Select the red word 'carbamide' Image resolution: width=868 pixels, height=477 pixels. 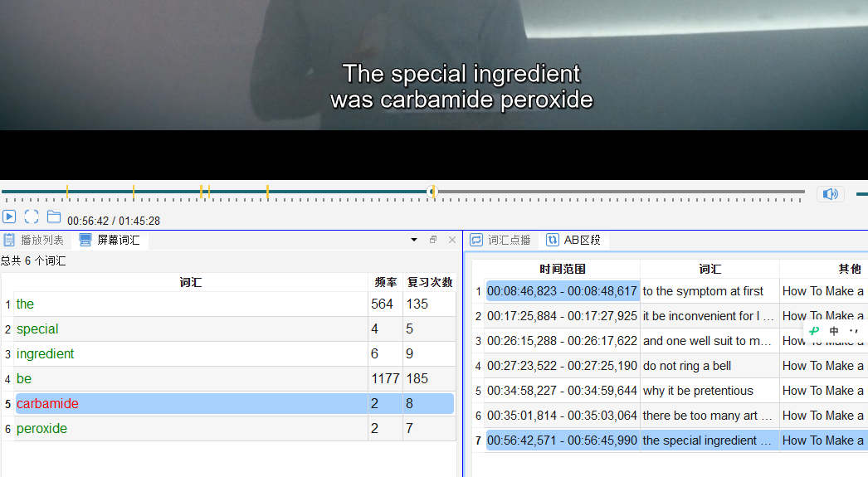(47, 403)
